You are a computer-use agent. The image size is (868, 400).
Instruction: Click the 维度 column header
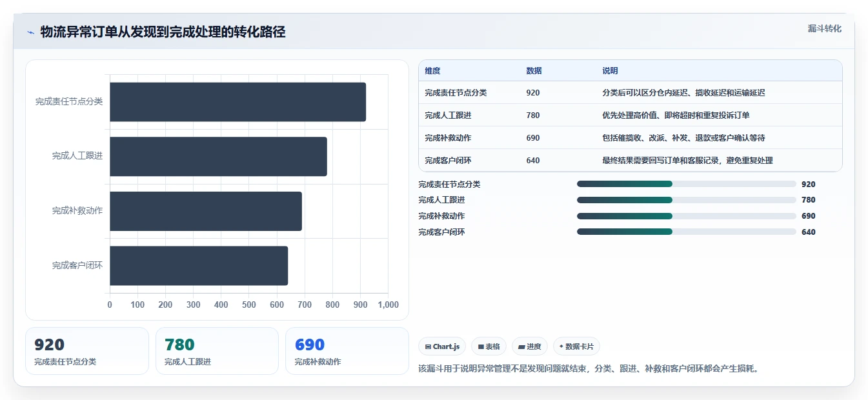coord(432,71)
